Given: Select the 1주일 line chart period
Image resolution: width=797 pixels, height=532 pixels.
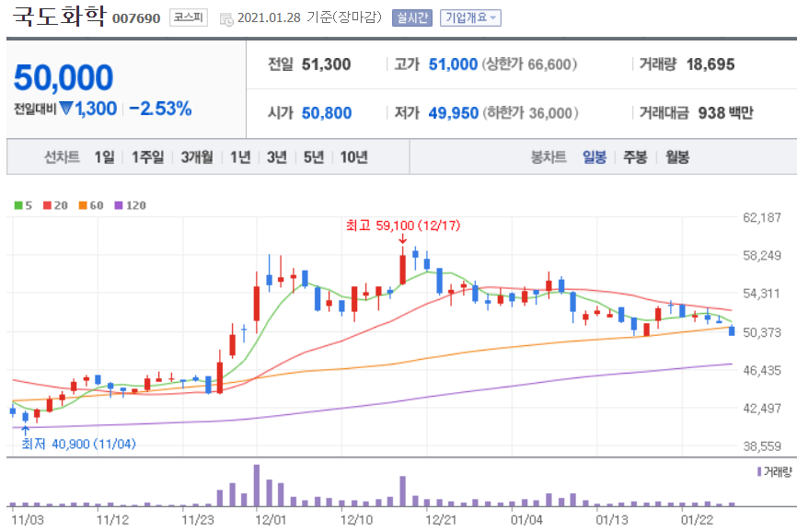Looking at the screenshot, I should pyautogui.click(x=147, y=157).
